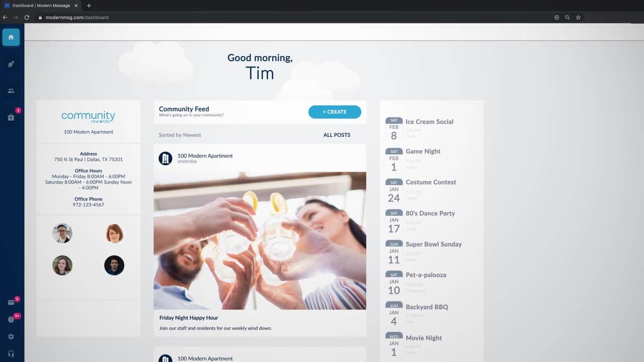
Task: Open the 'Sorted by Newest' sorting dropdown
Action: tap(180, 135)
